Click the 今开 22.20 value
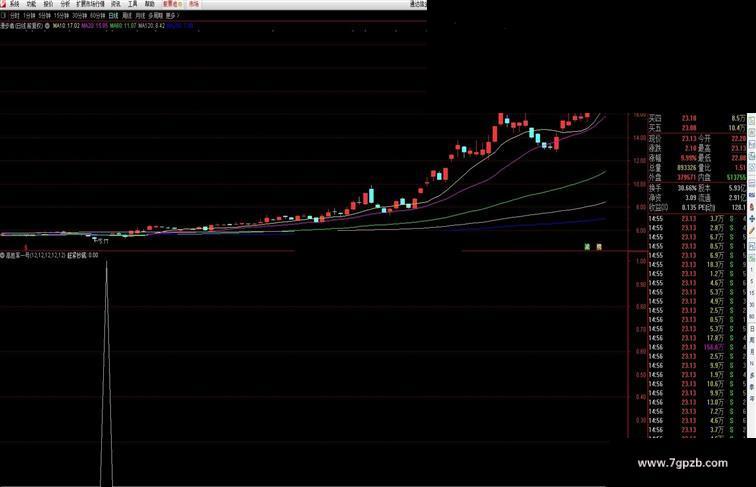This screenshot has height=487, width=756. pos(738,138)
